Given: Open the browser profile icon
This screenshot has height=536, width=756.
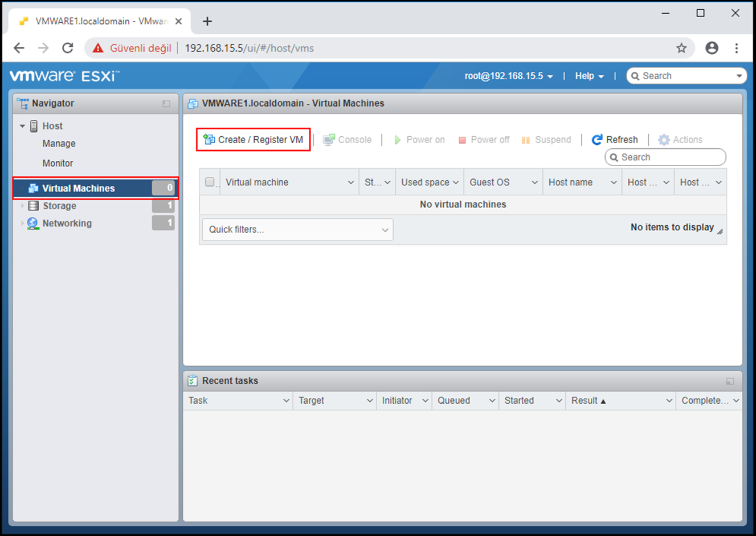Looking at the screenshot, I should point(712,48).
